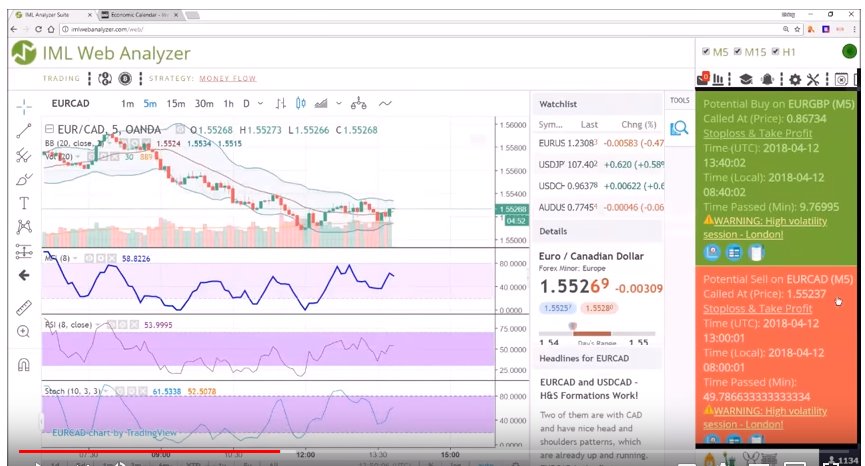This screenshot has width=865, height=466.
Task: Open the graduation cap education icon
Action: [746, 79]
